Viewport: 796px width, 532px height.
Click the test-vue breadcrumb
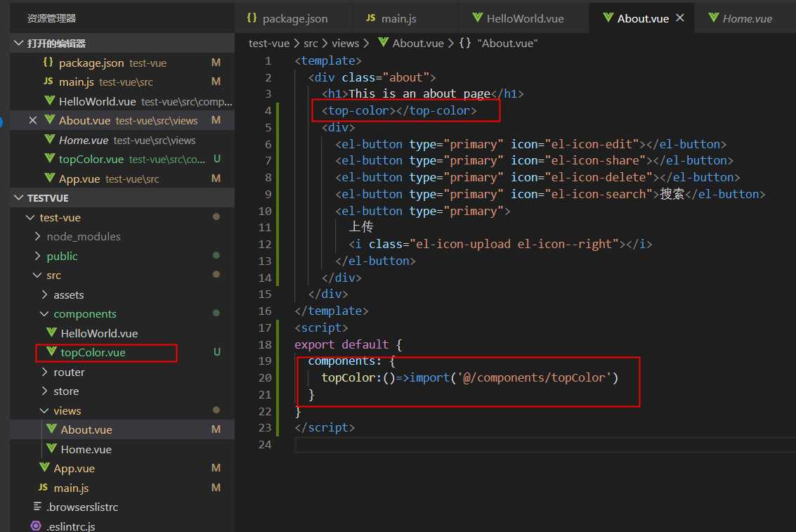pos(269,43)
